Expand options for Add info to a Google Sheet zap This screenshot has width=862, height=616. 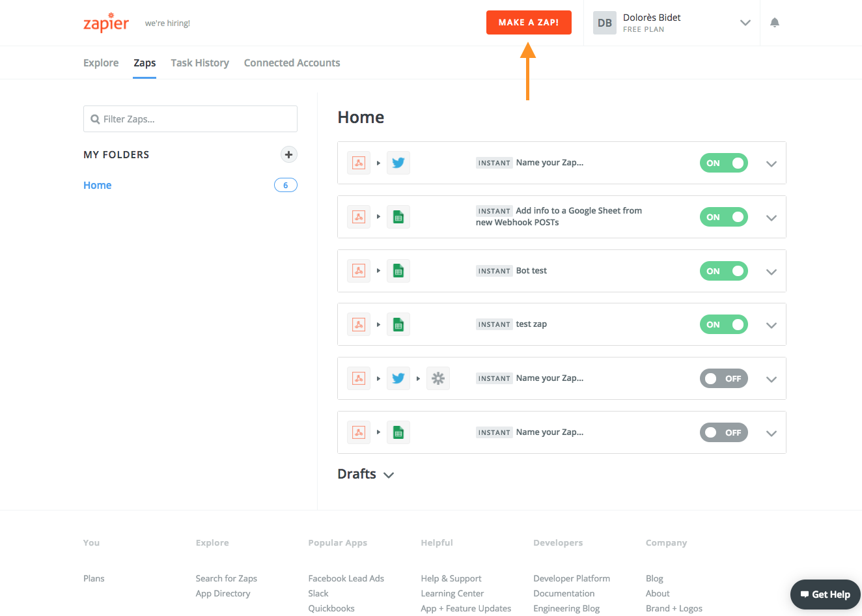point(772,218)
